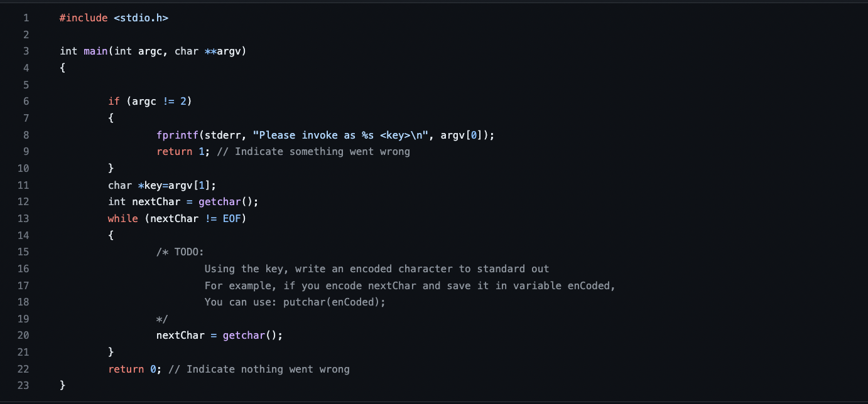
Task: Select line number 20
Action: pos(23,336)
